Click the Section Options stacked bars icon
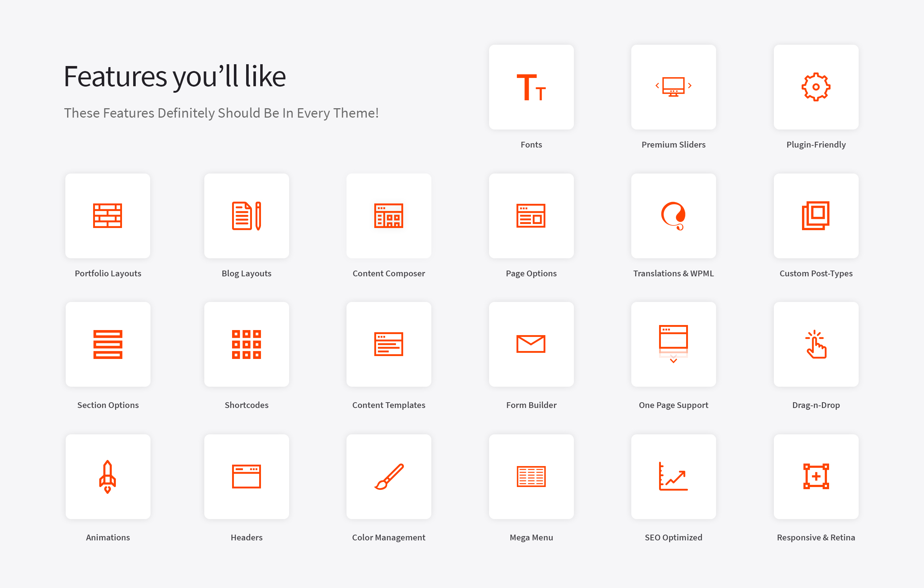The image size is (924, 588). coord(108,344)
